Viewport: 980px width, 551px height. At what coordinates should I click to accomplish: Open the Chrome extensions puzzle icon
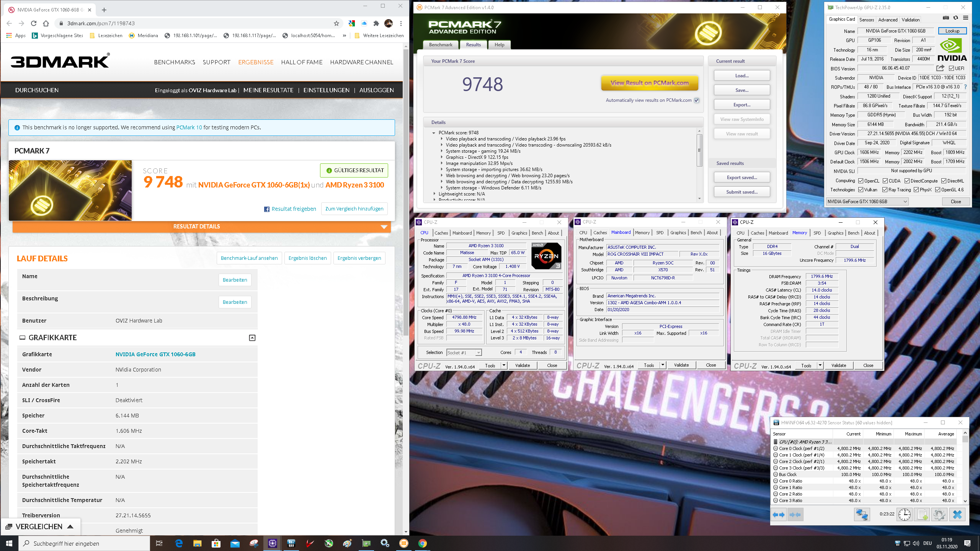pyautogui.click(x=376, y=23)
